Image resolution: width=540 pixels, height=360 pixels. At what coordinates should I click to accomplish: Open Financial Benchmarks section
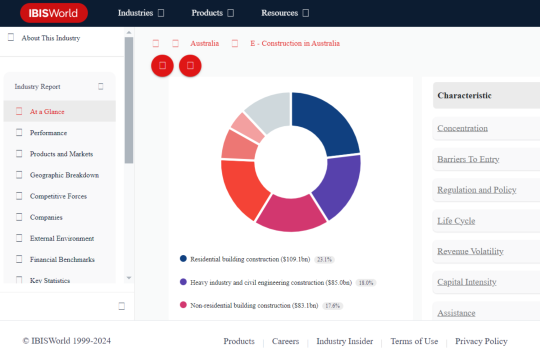point(62,259)
